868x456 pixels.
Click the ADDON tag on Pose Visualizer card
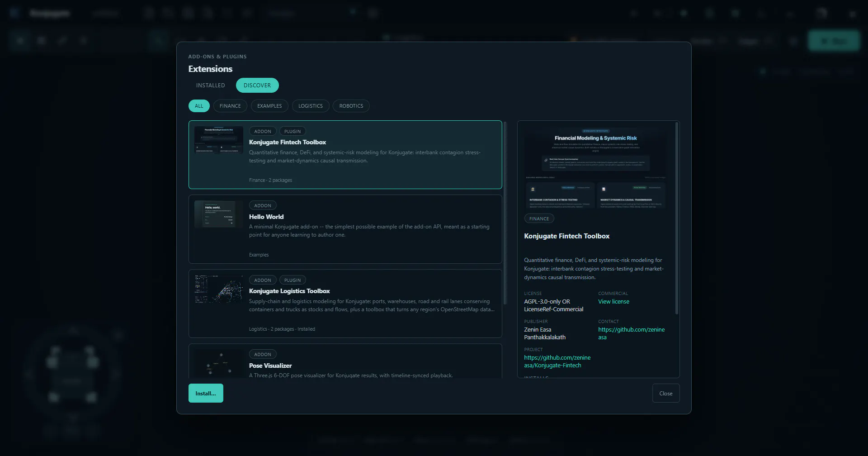pos(263,354)
